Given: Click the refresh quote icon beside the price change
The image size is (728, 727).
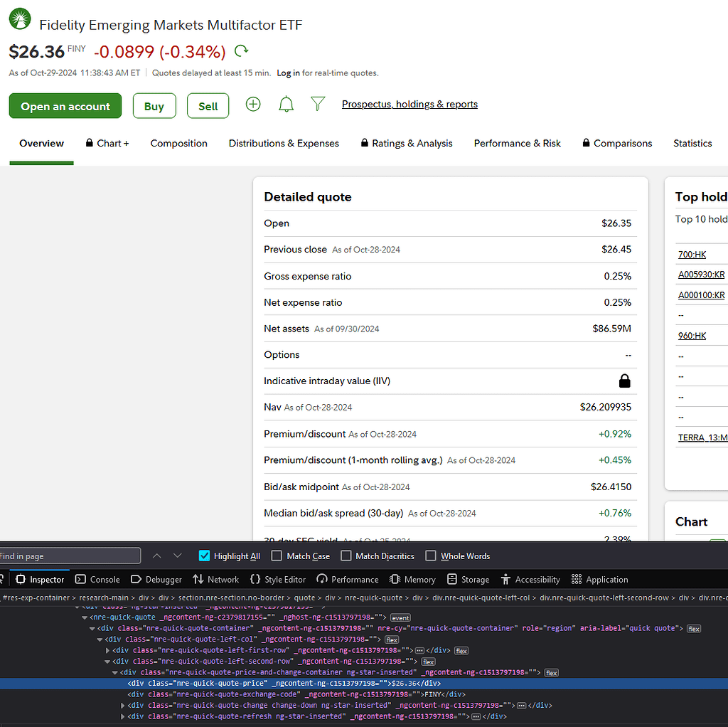Looking at the screenshot, I should point(242,51).
